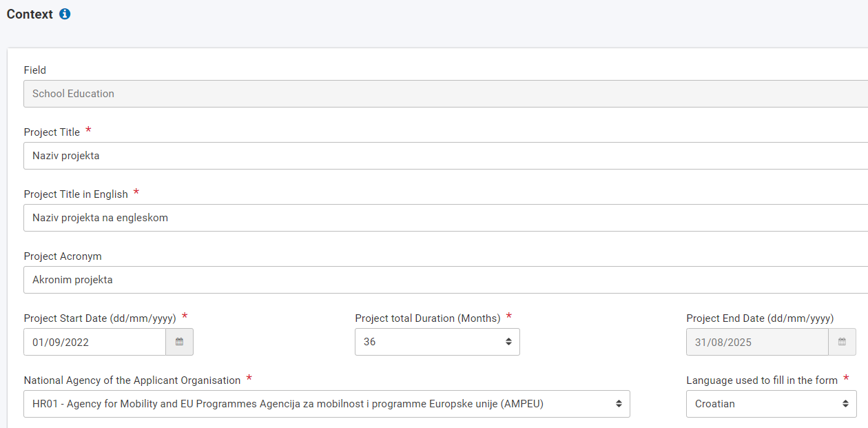The height and width of the screenshot is (428, 868).
Task: Click the Project End Date calendar icon
Action: (842, 342)
